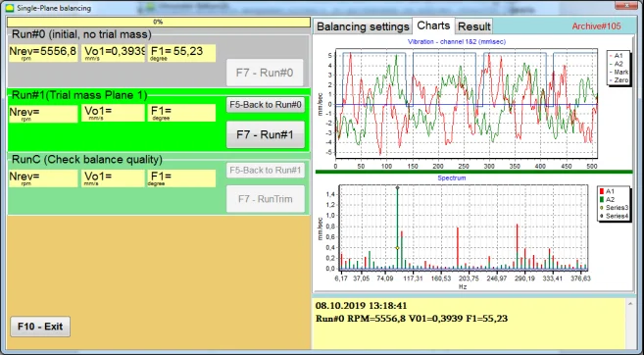Click the Run#0 F1=55,23 field
644x355 pixels.
(x=181, y=53)
